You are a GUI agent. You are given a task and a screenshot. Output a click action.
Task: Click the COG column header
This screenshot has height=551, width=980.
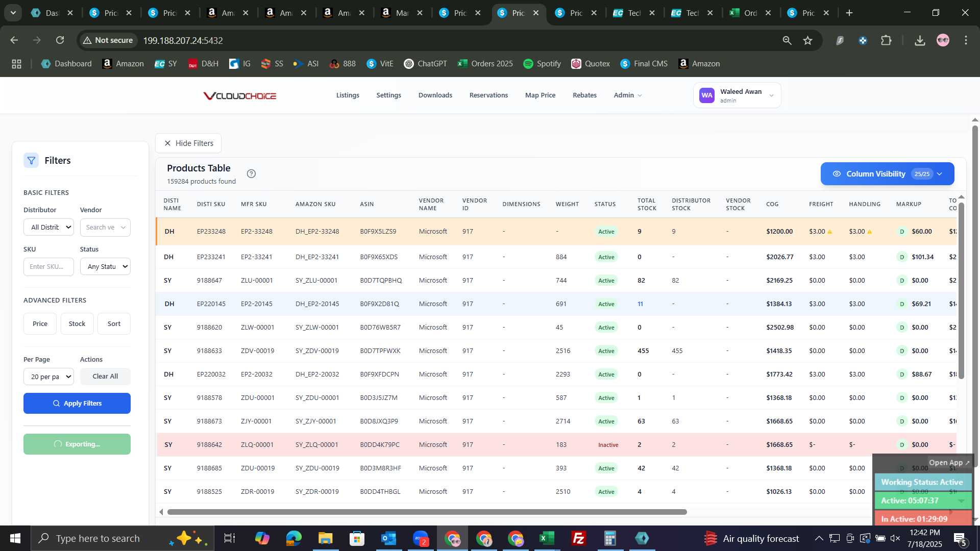point(772,204)
